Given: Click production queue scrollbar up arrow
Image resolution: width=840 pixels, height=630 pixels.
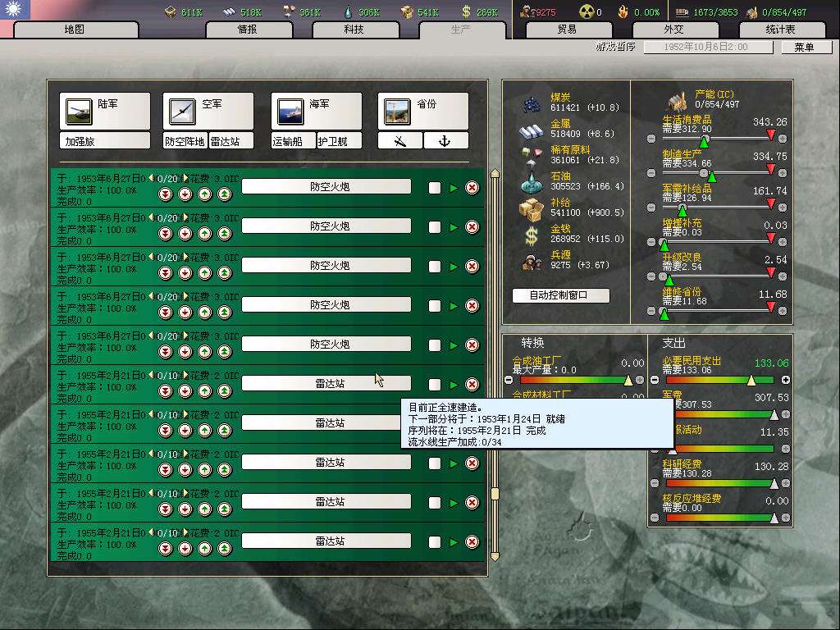Looking at the screenshot, I should tap(495, 173).
